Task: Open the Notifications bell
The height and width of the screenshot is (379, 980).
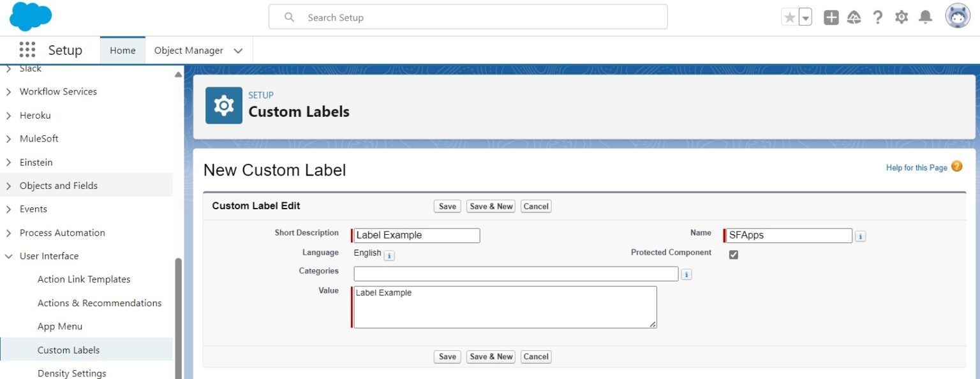Action: tap(925, 18)
